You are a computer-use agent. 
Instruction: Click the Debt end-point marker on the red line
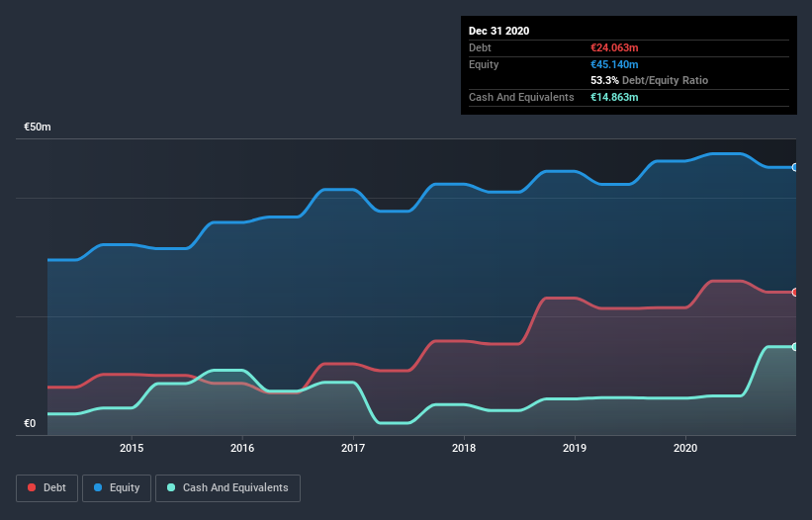coord(795,293)
